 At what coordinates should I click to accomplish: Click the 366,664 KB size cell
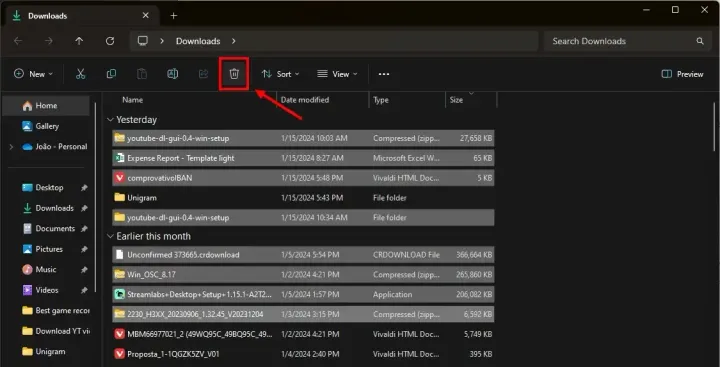pos(474,254)
